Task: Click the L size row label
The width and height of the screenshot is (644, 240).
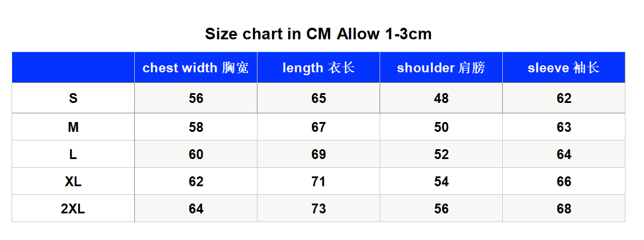Action: coord(73,154)
